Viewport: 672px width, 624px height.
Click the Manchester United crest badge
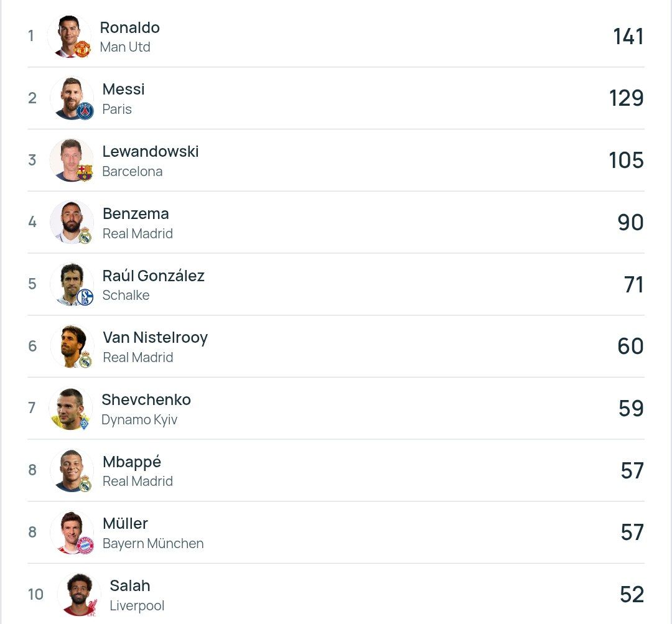[82, 49]
